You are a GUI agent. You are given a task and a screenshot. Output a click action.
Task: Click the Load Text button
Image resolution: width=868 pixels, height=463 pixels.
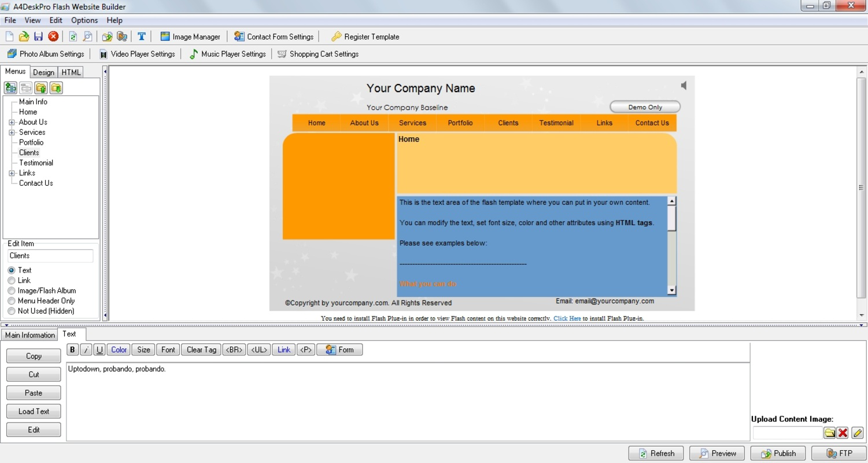click(x=34, y=411)
